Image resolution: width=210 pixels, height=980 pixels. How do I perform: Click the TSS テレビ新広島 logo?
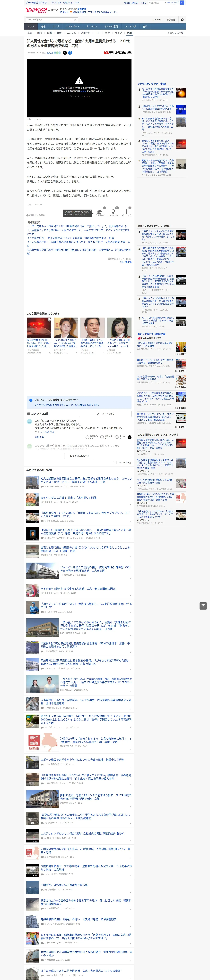(117, 53)
